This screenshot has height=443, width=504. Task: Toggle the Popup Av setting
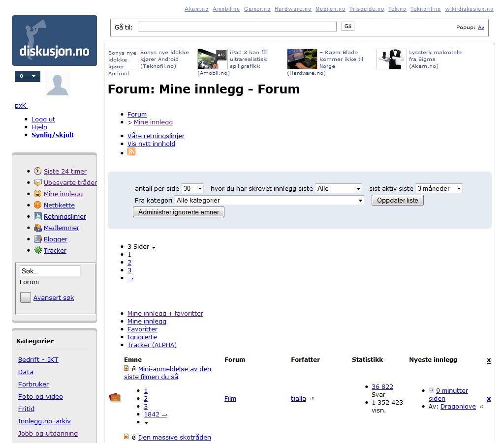click(481, 27)
